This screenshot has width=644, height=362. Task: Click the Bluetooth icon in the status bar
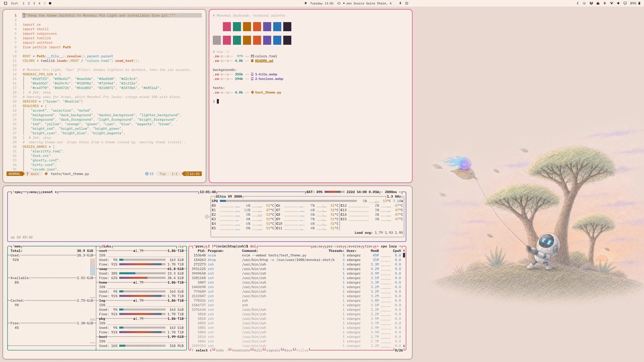point(605,3)
